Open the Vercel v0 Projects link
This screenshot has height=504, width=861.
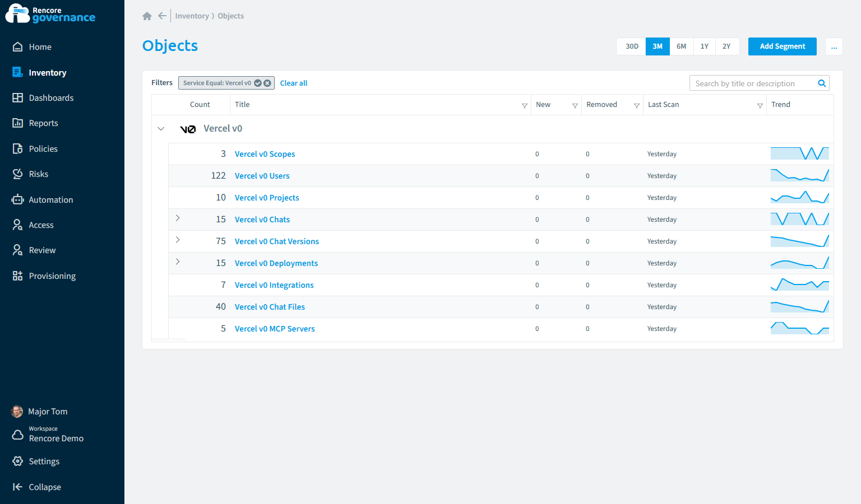(x=267, y=198)
